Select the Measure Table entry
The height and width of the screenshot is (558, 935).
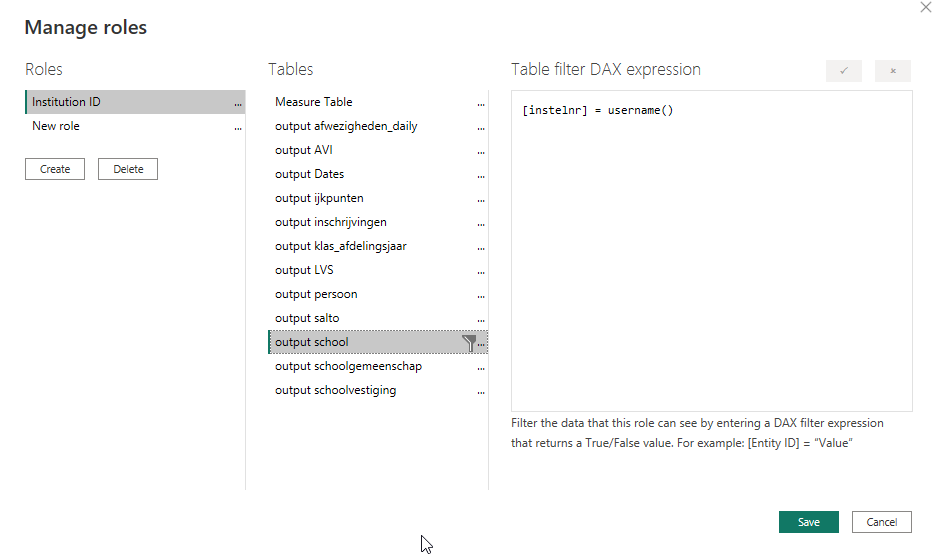378,102
